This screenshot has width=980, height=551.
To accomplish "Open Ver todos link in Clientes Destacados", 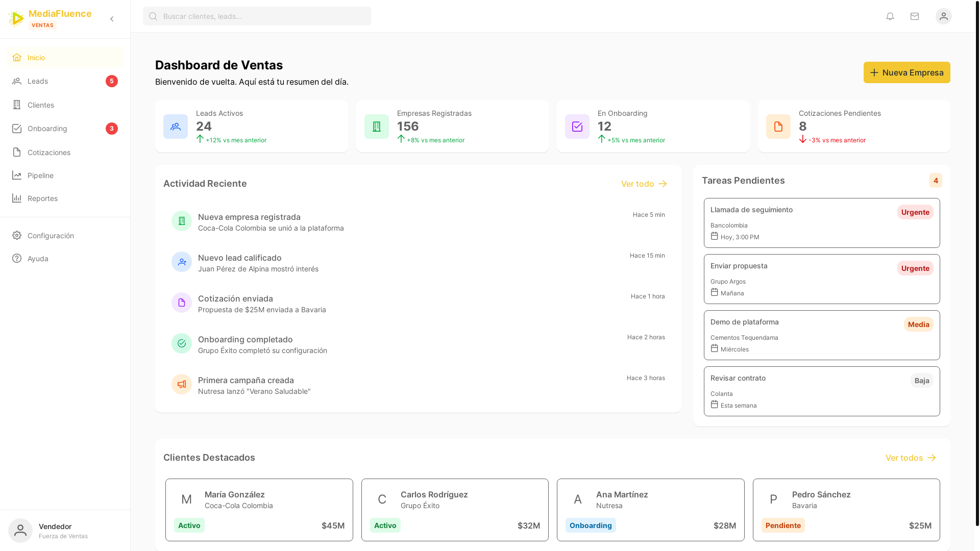I will [x=911, y=458].
